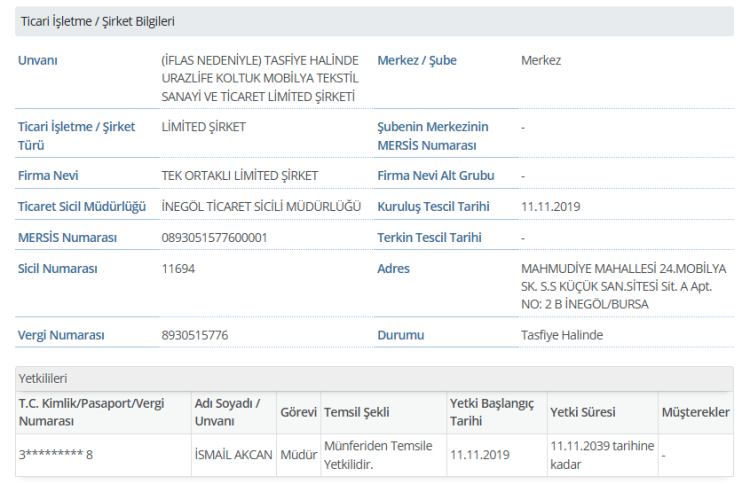Click the company title starting with (İFLAS NEDENİYLE)
Screen dimensions: 750x484
click(x=259, y=78)
